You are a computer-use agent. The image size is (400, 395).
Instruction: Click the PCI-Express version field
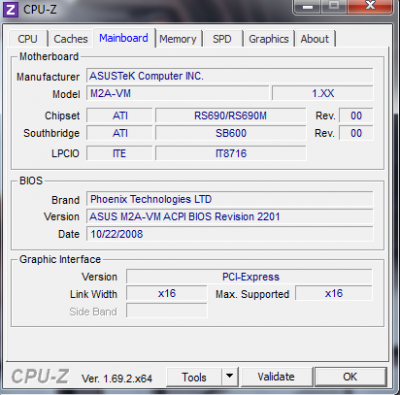pos(249,277)
